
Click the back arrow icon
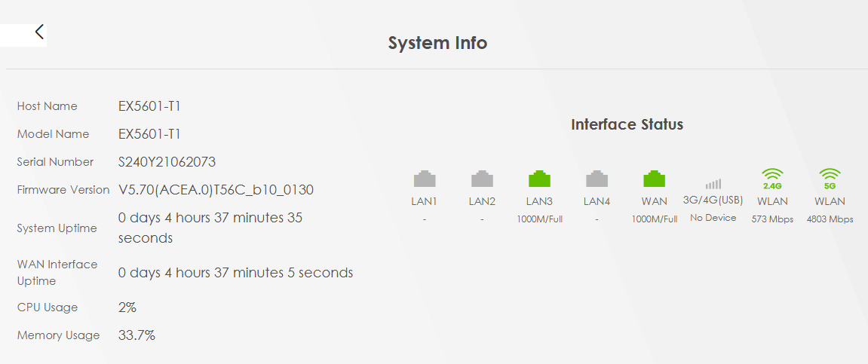tap(39, 32)
